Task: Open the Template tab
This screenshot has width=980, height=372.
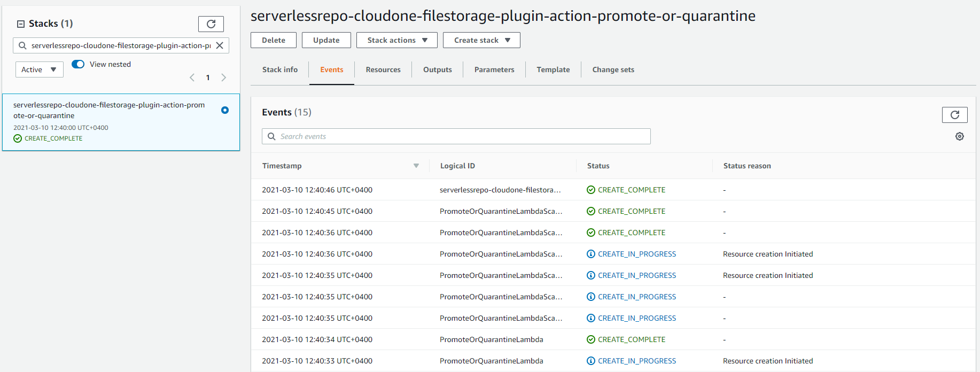Action: [x=553, y=69]
